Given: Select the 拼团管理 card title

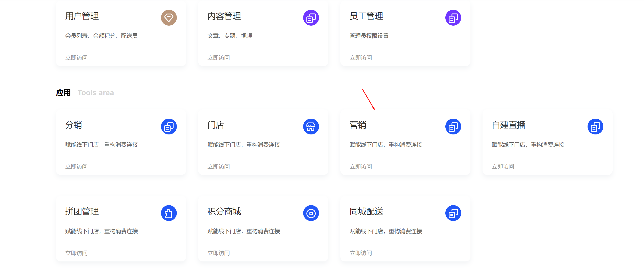Looking at the screenshot, I should point(82,212).
